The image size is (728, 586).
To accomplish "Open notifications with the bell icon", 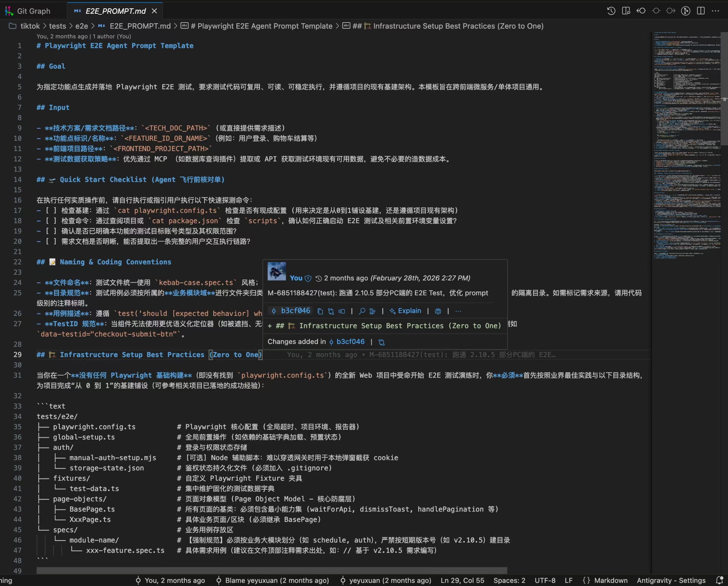I will coord(719,580).
